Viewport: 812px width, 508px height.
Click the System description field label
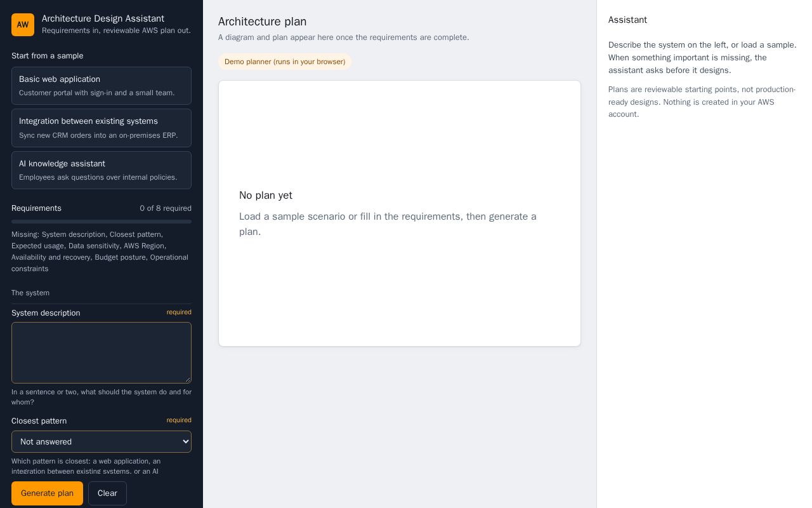(x=46, y=313)
